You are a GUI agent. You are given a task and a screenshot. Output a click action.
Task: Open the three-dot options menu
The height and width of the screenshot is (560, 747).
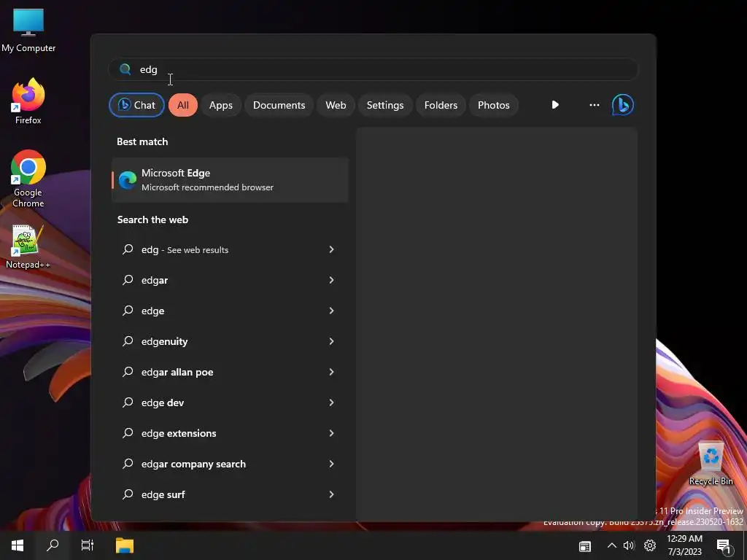click(x=595, y=105)
